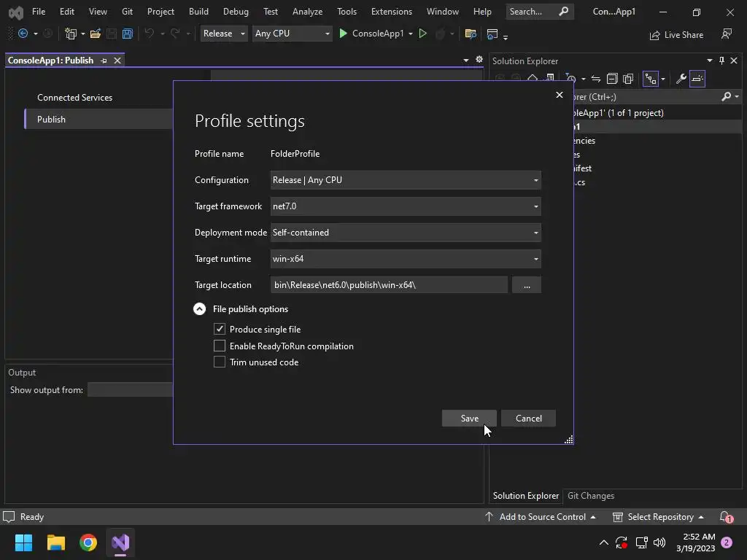The width and height of the screenshot is (747, 560).
Task: Click the pending changes filter clock icon
Action: [570, 79]
